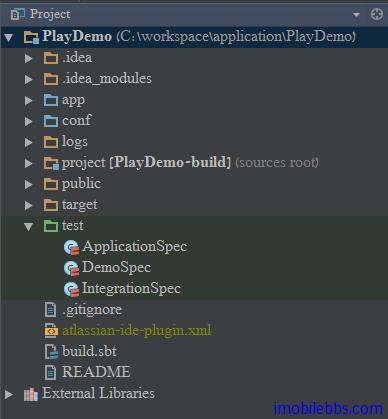Screen dimensions: 388x419
Task: Click the build.sbt file icon
Action: (51, 352)
